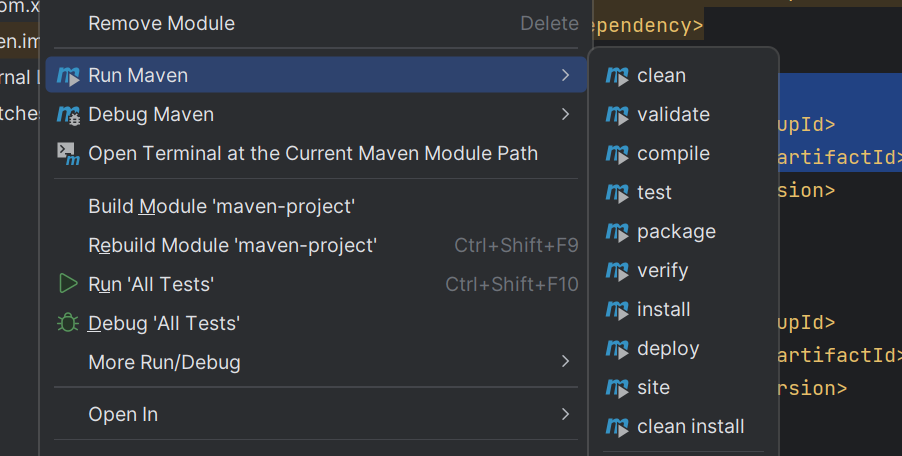The image size is (902, 456).
Task: Run the Maven verify goal
Action: click(662, 271)
